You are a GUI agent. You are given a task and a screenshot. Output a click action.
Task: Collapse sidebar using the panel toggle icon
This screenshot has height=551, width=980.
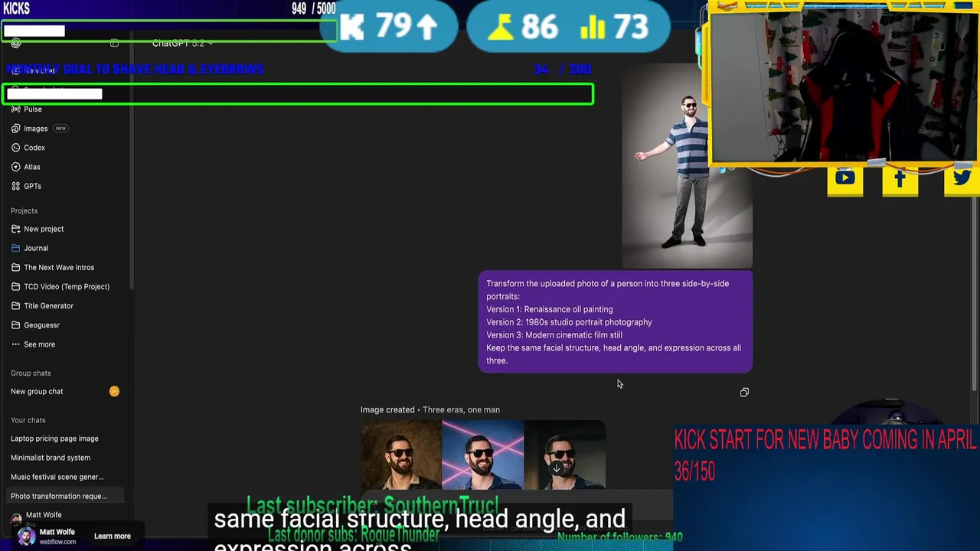point(114,43)
